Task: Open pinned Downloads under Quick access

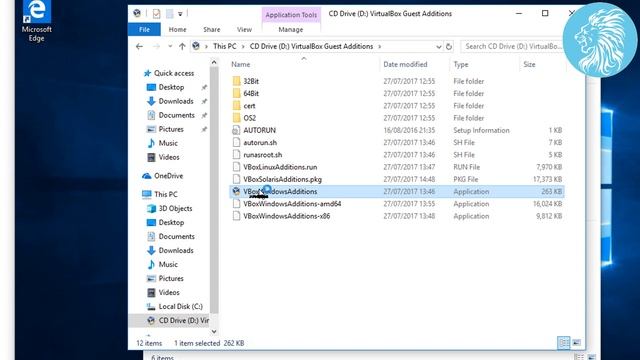Action: click(176, 101)
